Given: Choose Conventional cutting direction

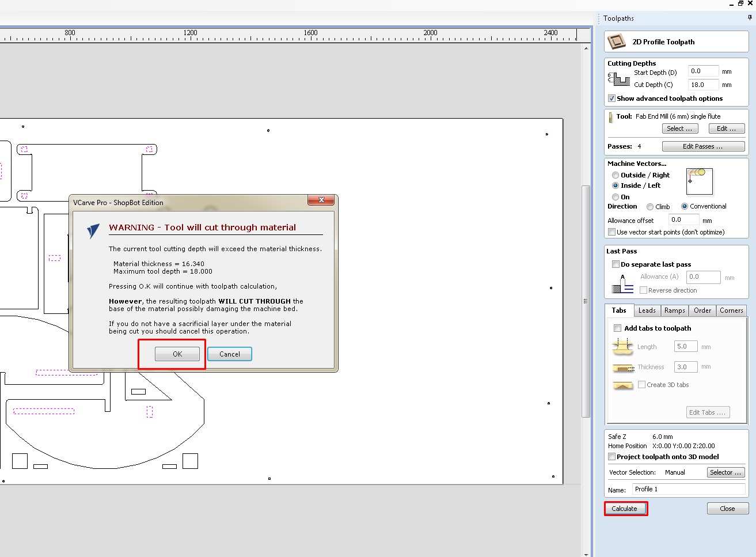Looking at the screenshot, I should coord(685,206).
